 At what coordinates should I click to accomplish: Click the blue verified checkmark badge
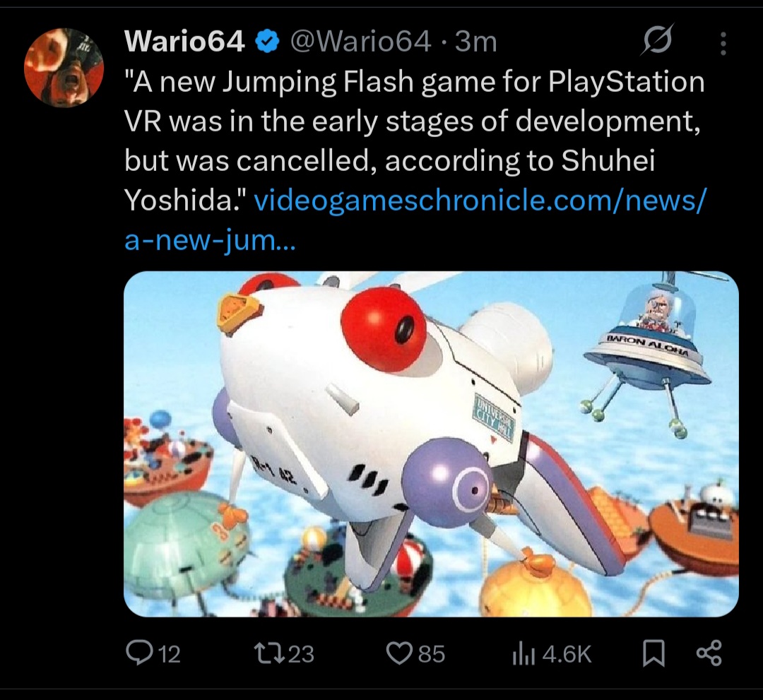266,42
